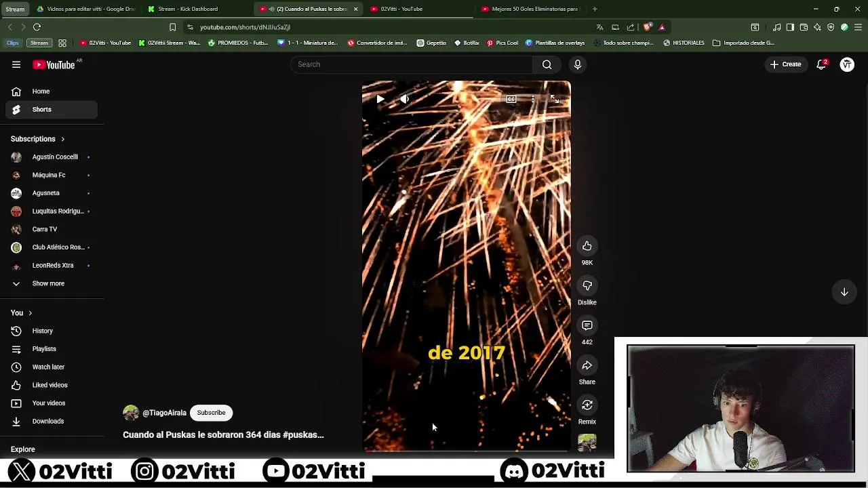Open Luquitas Rodrigu... subscription
Screen dimensions: 868x488
click(x=52, y=211)
